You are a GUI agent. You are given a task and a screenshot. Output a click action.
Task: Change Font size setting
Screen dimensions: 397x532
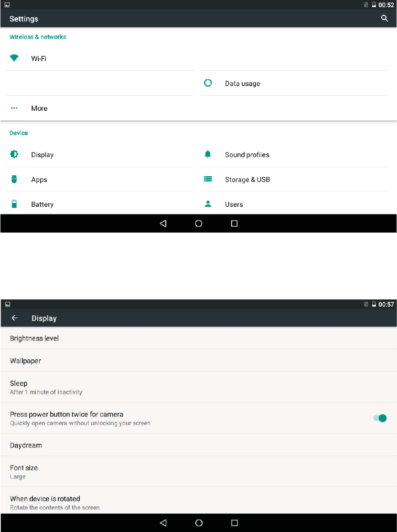(199, 472)
